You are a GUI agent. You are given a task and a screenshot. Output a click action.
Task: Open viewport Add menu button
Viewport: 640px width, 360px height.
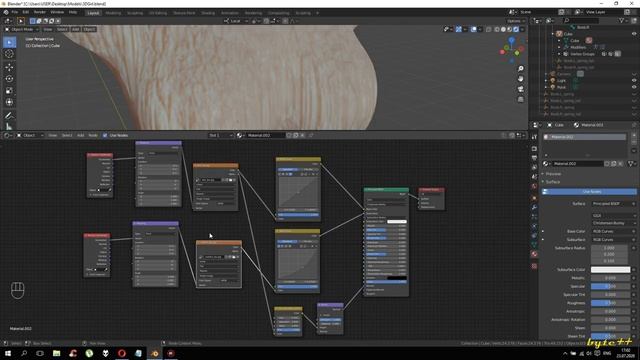pos(76,29)
